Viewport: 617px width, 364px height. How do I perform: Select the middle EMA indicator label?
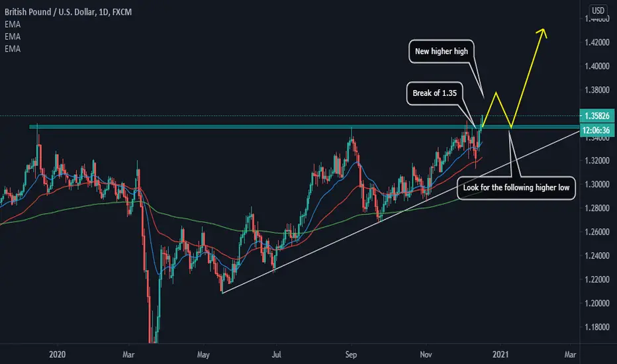(x=13, y=36)
